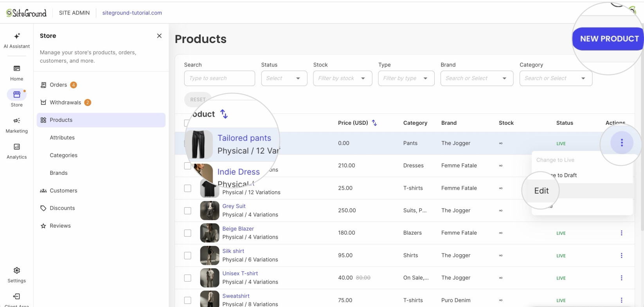This screenshot has height=307, width=644.
Task: Open the Analytics chart icon
Action: [17, 147]
